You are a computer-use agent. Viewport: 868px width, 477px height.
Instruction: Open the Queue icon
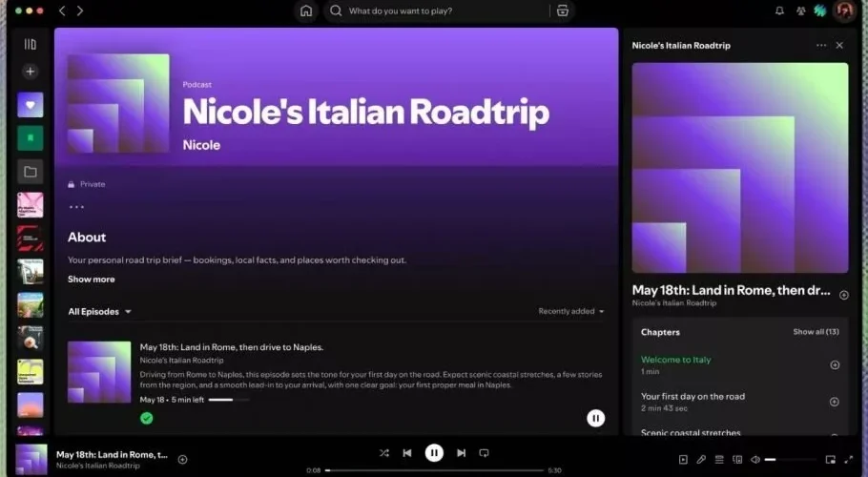719,459
